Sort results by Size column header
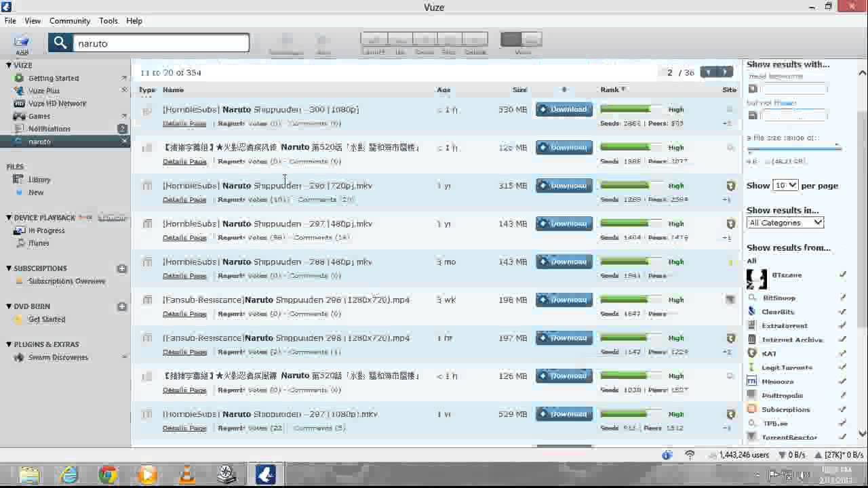Image resolution: width=868 pixels, height=488 pixels. pos(519,89)
